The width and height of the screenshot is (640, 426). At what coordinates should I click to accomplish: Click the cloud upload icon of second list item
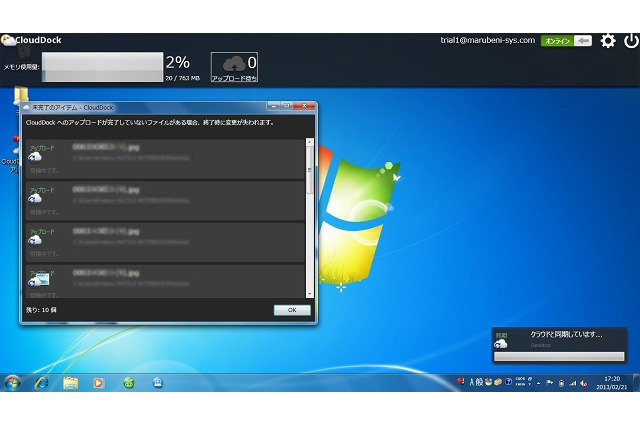coord(35,199)
